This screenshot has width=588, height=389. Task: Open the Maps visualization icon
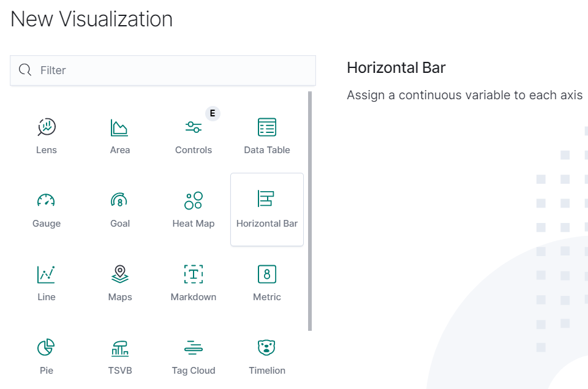pos(119,274)
